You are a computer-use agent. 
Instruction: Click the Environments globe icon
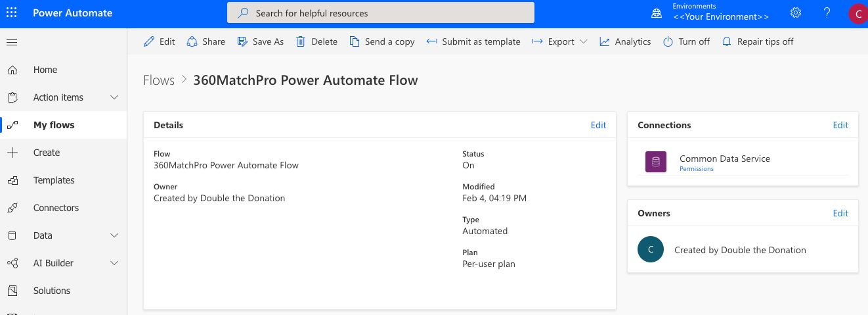tap(657, 13)
